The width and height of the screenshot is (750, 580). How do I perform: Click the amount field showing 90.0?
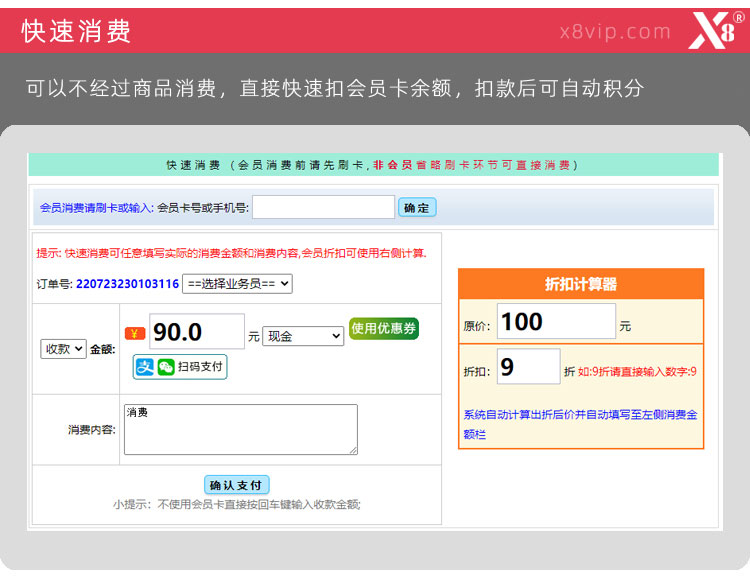[197, 331]
